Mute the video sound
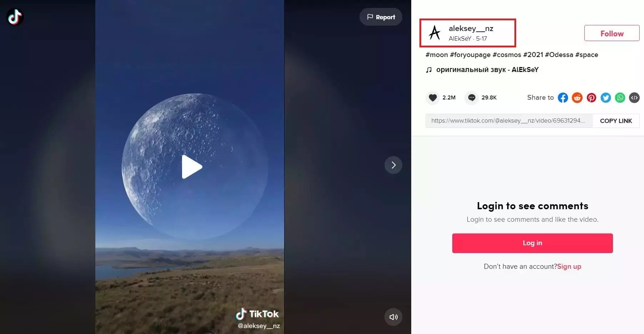The width and height of the screenshot is (644, 334). pos(393,317)
